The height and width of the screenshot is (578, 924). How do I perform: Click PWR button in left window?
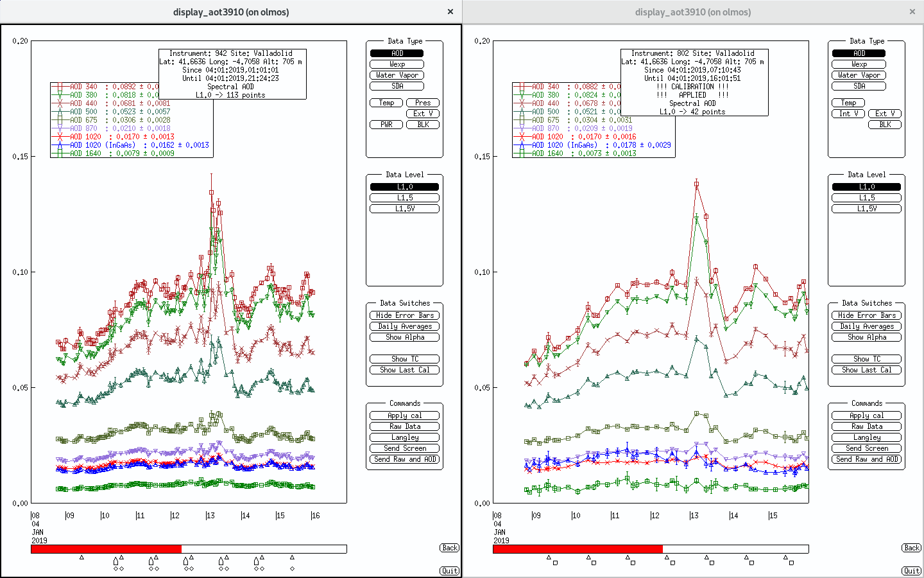[x=386, y=125]
